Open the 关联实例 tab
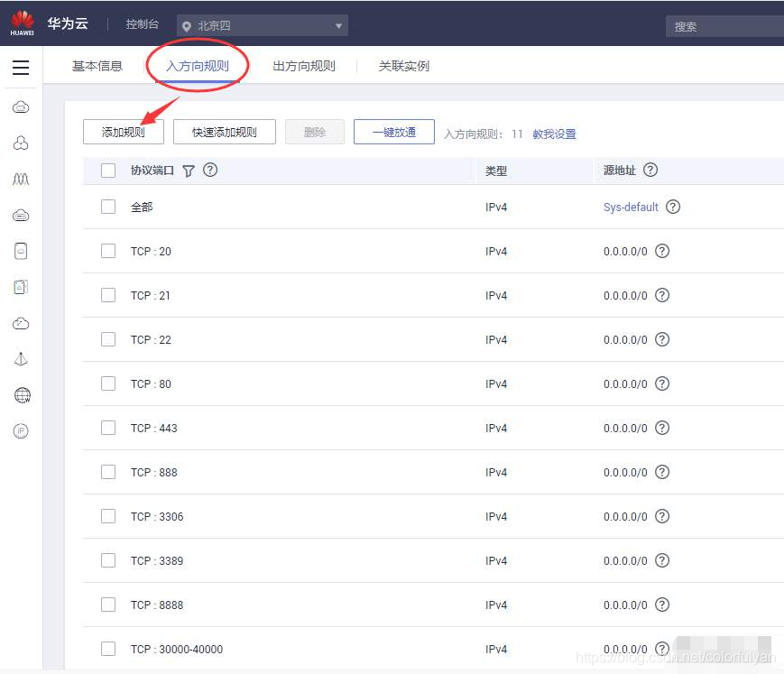Viewport: 784px width, 674px height. (x=404, y=66)
